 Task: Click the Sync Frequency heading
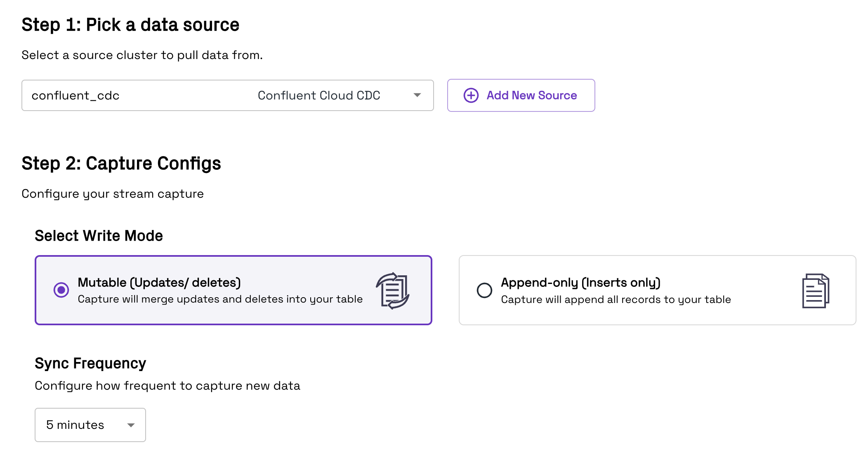(x=90, y=363)
